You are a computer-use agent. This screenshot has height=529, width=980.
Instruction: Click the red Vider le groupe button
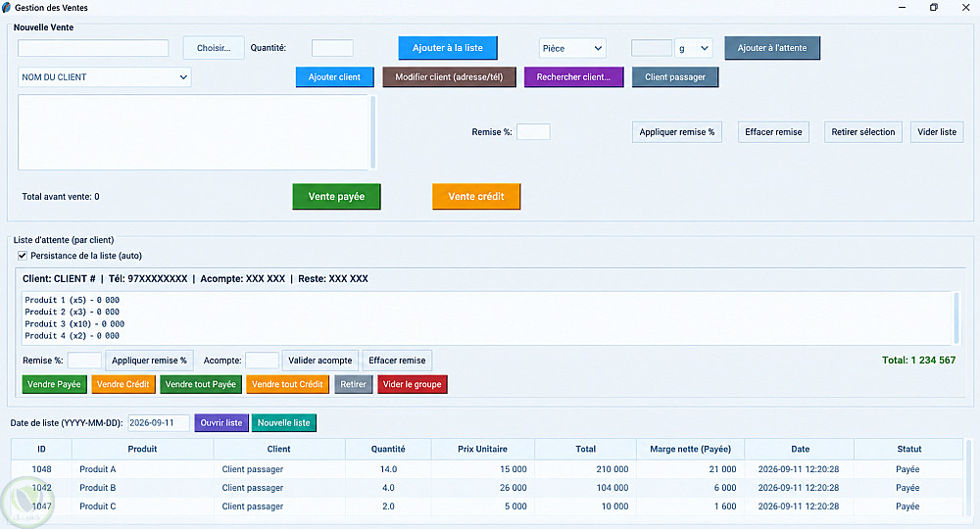pos(412,384)
